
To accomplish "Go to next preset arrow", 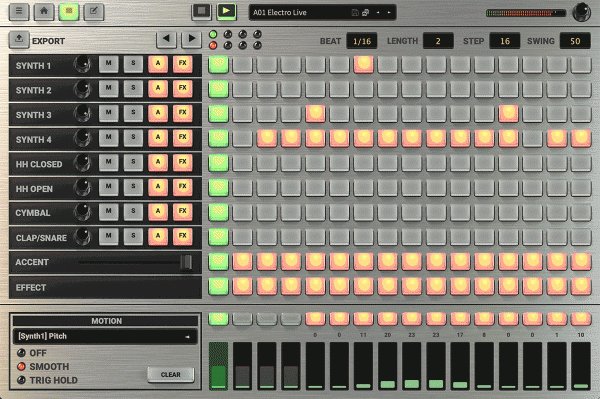I will click(389, 13).
